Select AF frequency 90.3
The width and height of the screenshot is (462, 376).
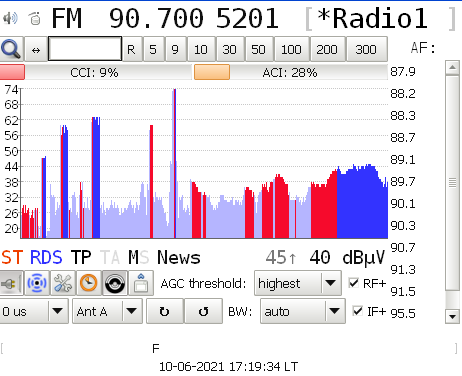click(403, 226)
